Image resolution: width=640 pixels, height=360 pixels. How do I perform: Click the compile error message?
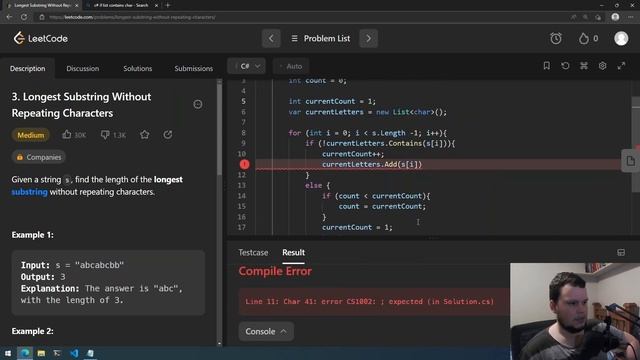coord(369,302)
